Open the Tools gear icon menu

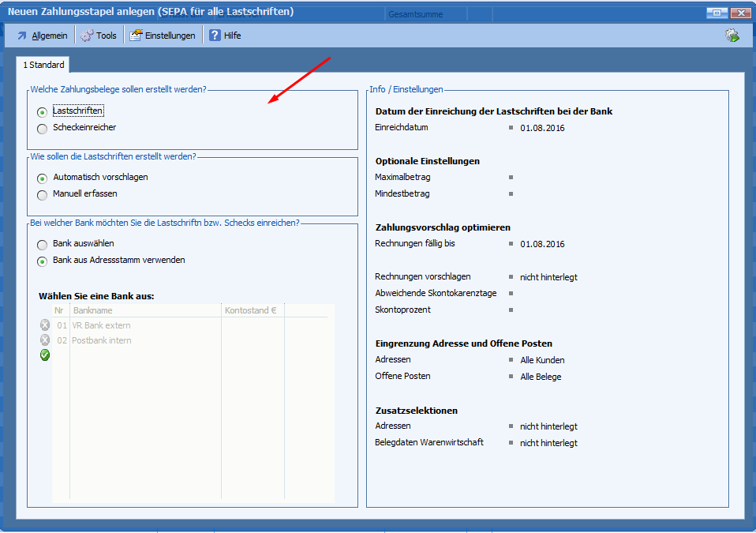tap(87, 36)
